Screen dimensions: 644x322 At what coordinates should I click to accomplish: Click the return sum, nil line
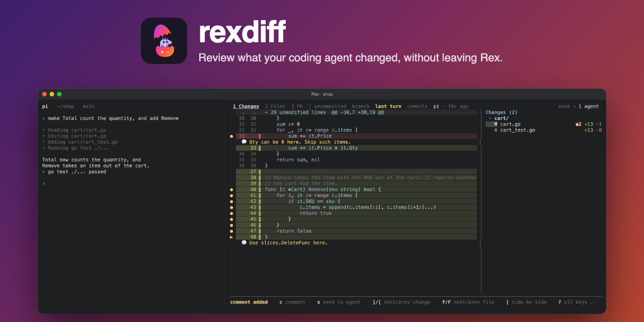coord(298,160)
